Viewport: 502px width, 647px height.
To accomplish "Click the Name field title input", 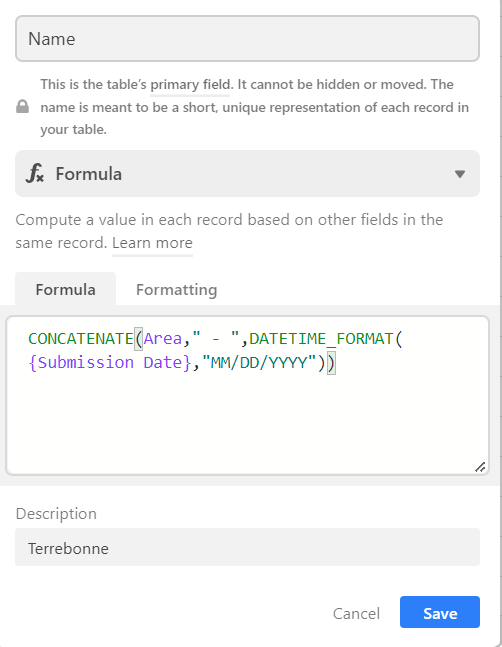I will click(x=247, y=39).
